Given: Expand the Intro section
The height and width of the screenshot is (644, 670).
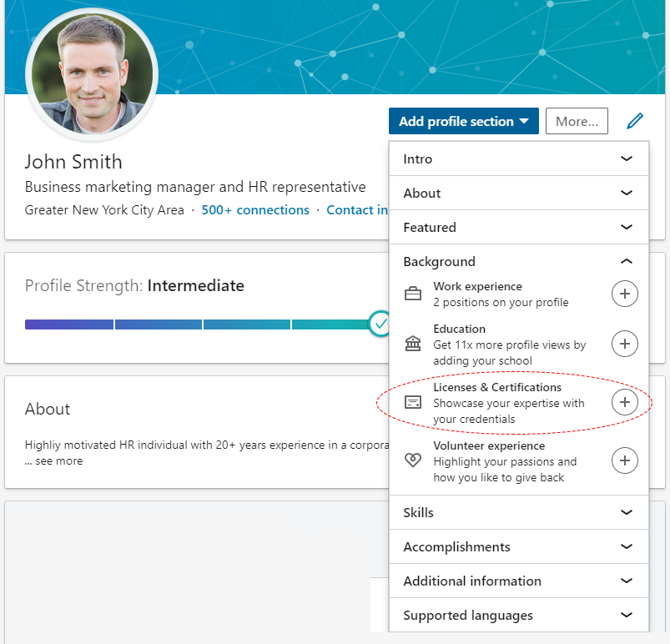Looking at the screenshot, I should pos(519,158).
